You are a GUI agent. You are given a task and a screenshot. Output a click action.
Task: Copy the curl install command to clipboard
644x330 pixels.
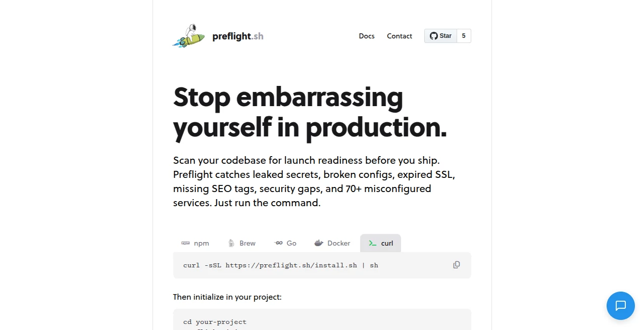point(456,264)
